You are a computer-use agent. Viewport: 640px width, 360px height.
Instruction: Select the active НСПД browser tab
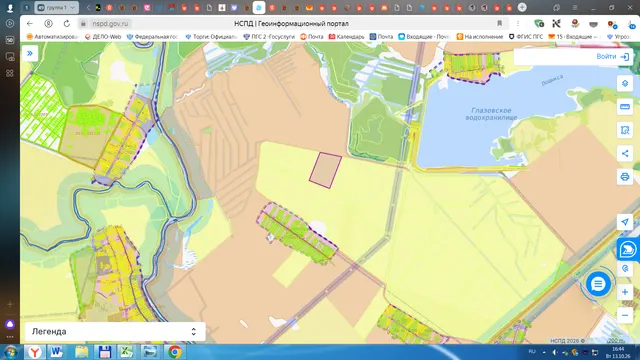[259, 7]
